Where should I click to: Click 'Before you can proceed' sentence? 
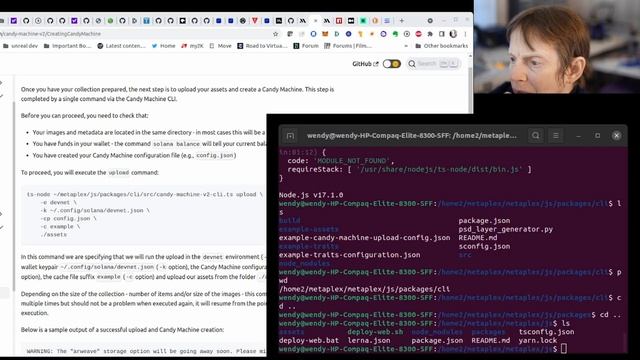[84, 116]
